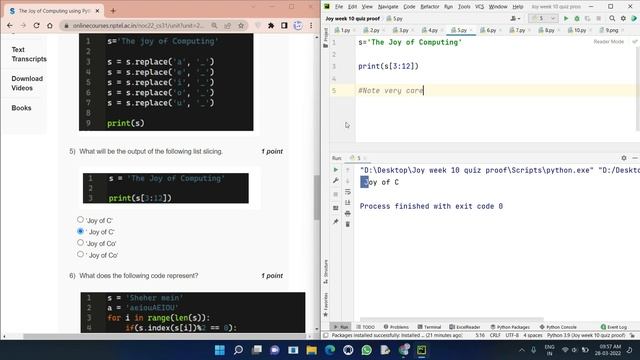Expand the Project tool window sidebar

pos(325,38)
